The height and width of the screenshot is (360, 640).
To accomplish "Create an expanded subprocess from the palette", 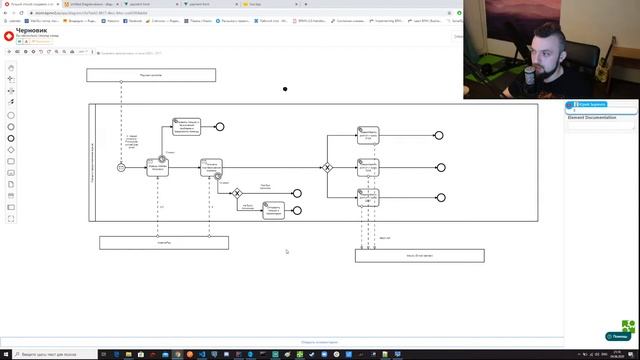I will (11, 173).
